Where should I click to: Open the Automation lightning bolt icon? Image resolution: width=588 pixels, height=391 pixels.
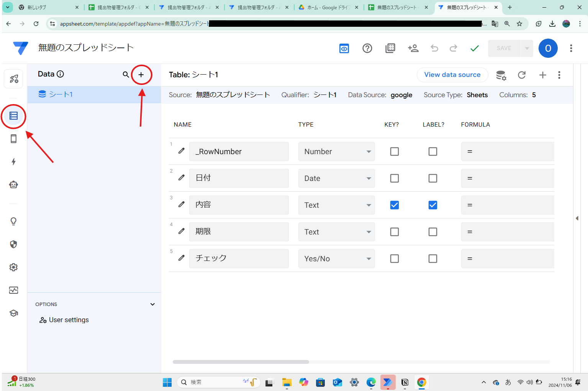click(x=14, y=161)
